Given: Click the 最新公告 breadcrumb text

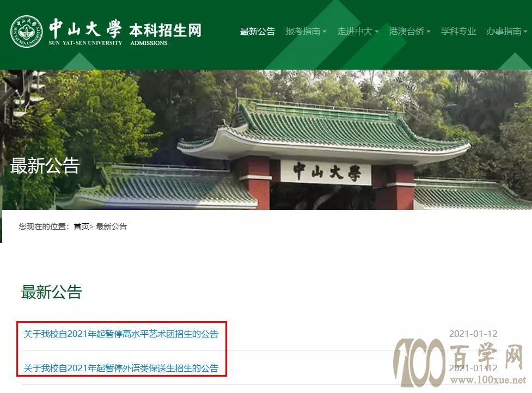Looking at the screenshot, I should point(111,226).
